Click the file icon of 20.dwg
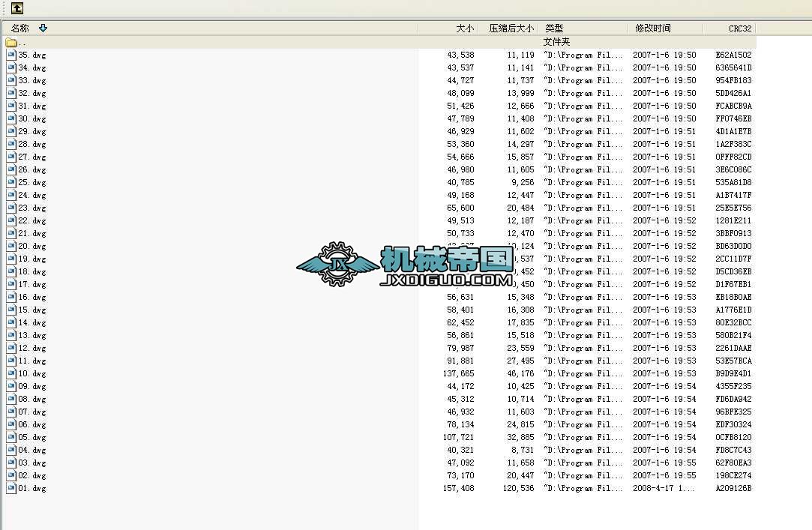 click(x=10, y=246)
